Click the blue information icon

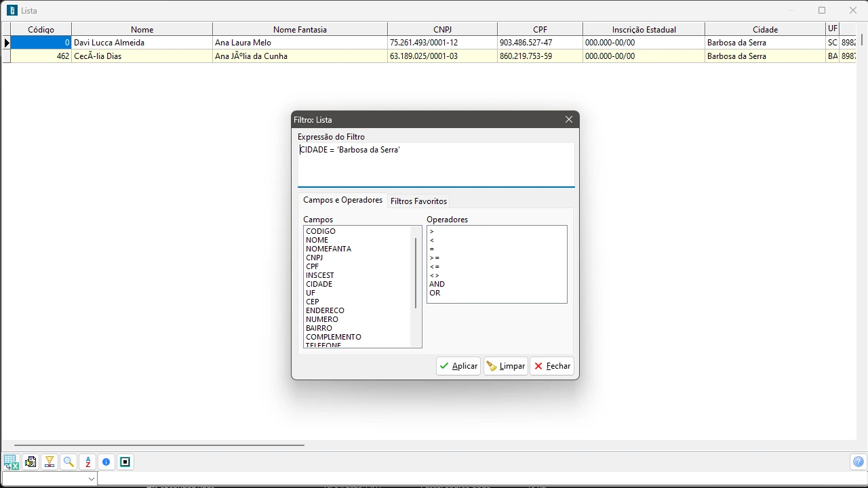(106, 462)
